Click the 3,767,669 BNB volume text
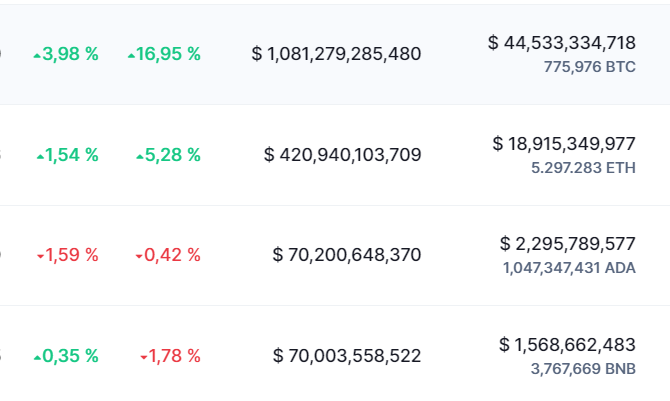Image resolution: width=670 pixels, height=401 pixels. (583, 369)
